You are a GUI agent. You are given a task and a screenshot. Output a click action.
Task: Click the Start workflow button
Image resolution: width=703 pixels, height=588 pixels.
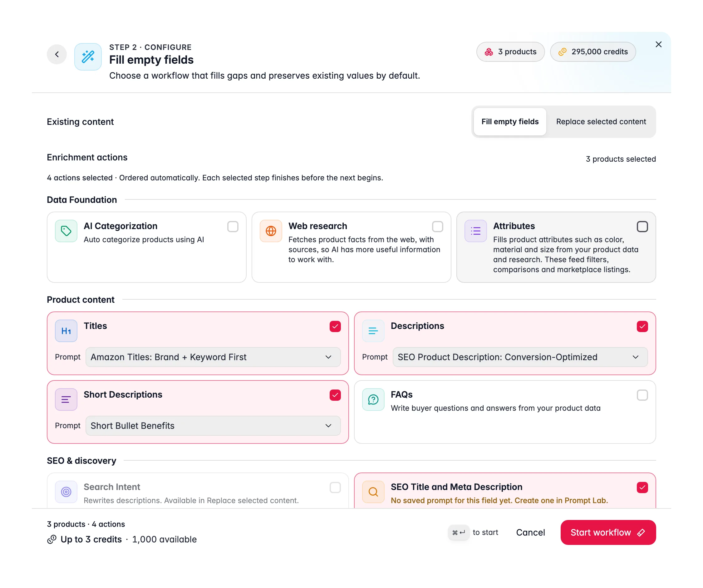608,532
